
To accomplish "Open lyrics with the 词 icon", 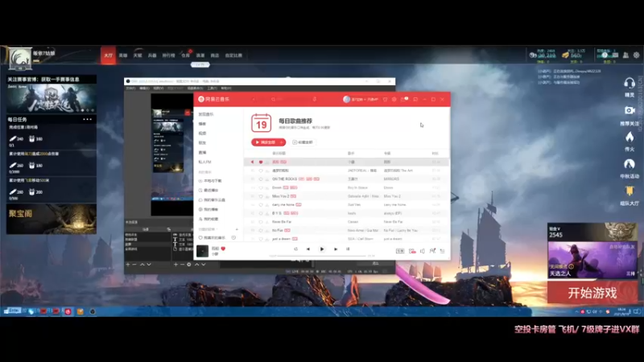I will pyautogui.click(x=348, y=249).
